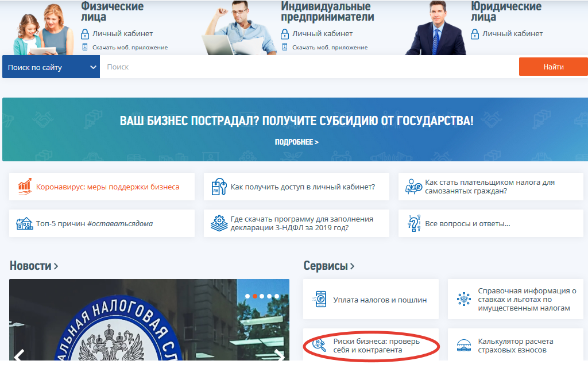Click the subsidy banner headline text
588x376 pixels.
click(297, 121)
